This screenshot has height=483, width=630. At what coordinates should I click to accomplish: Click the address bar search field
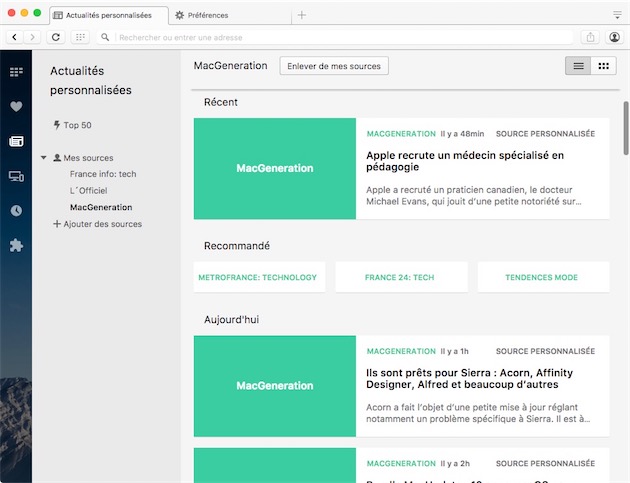(x=335, y=37)
